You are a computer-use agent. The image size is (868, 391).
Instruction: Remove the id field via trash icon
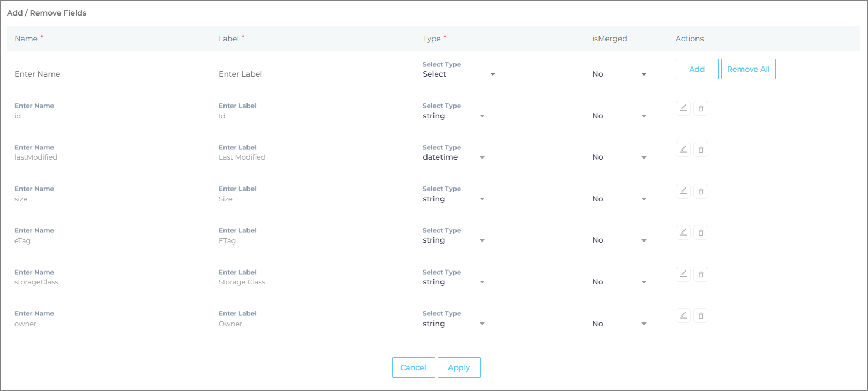point(701,109)
